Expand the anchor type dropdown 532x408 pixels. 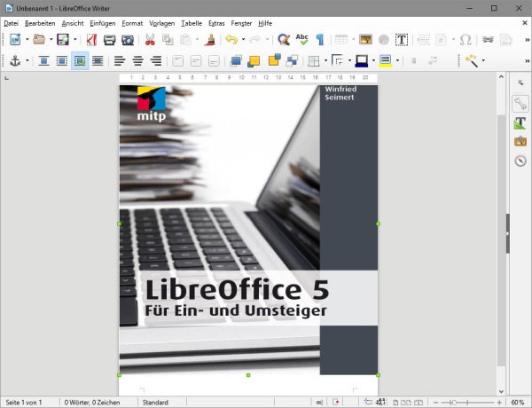(x=27, y=61)
